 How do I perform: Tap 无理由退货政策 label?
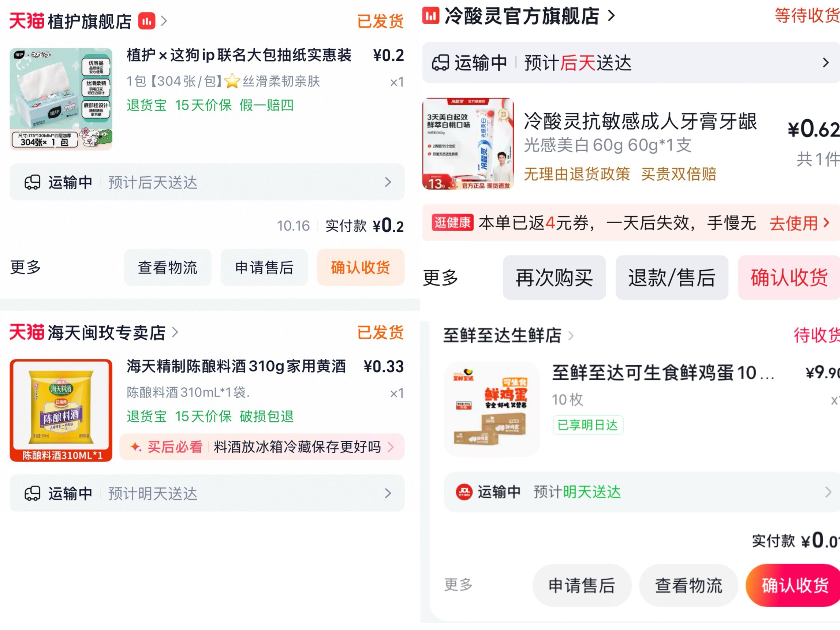[x=577, y=174]
